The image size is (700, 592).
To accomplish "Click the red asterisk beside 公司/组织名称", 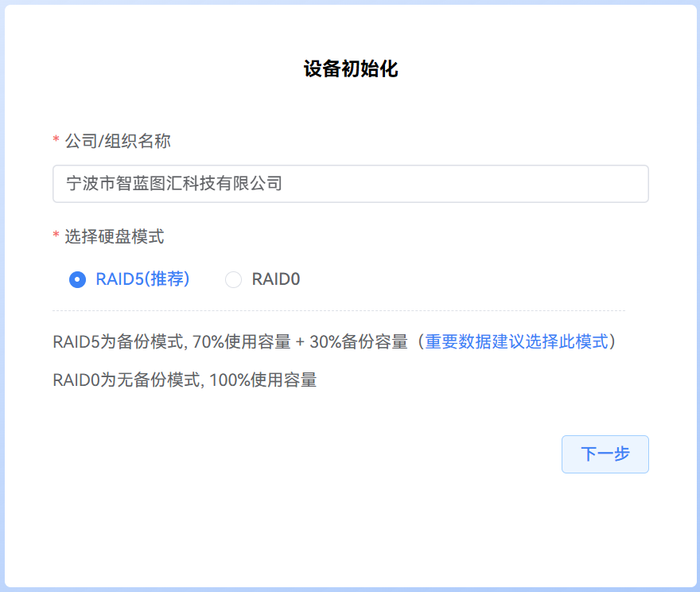I will (x=56, y=142).
